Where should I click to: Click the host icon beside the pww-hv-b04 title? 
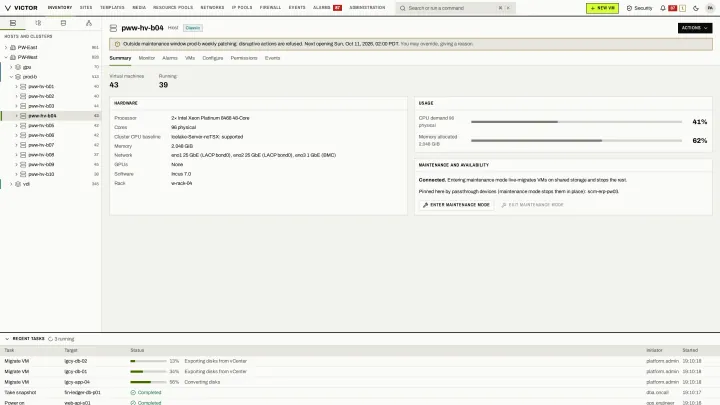[113, 28]
